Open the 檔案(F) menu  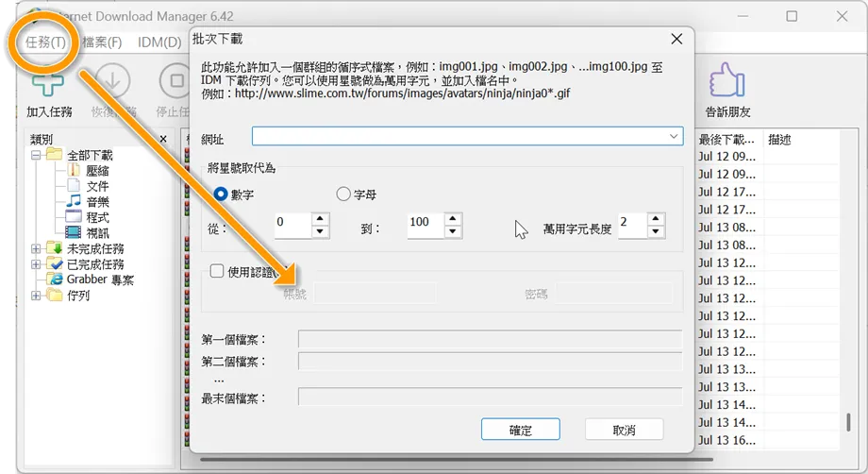pos(102,42)
